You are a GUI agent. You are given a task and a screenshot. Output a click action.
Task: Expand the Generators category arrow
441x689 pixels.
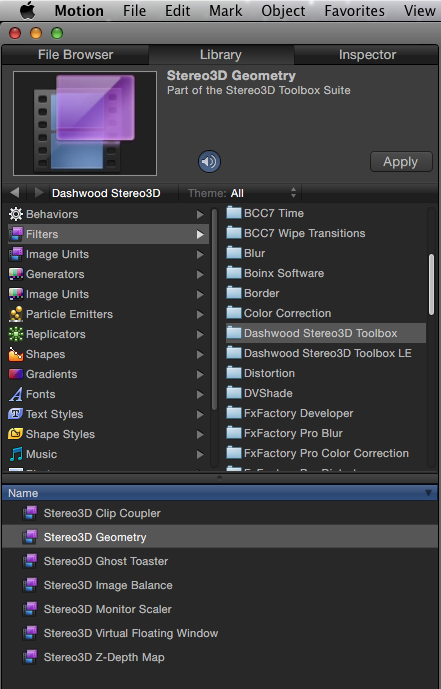coord(200,275)
